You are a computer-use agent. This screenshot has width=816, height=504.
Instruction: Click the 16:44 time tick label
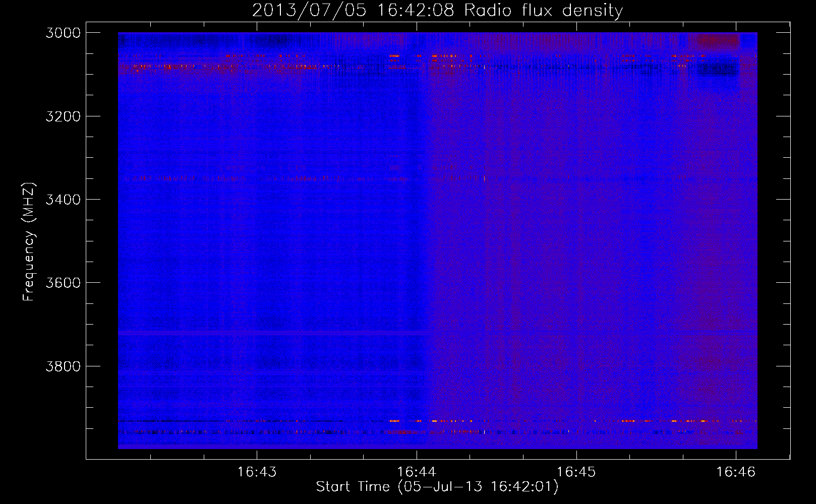tap(417, 472)
